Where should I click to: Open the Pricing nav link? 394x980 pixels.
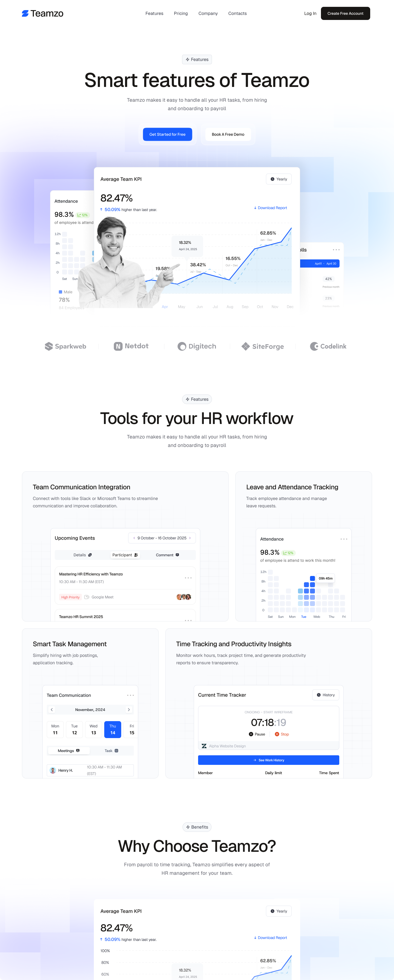click(181, 13)
